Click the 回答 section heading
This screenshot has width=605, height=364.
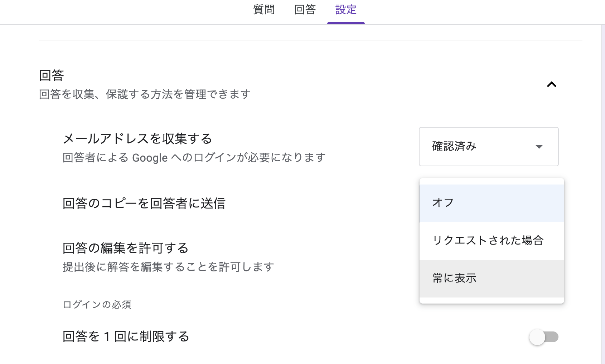[52, 75]
